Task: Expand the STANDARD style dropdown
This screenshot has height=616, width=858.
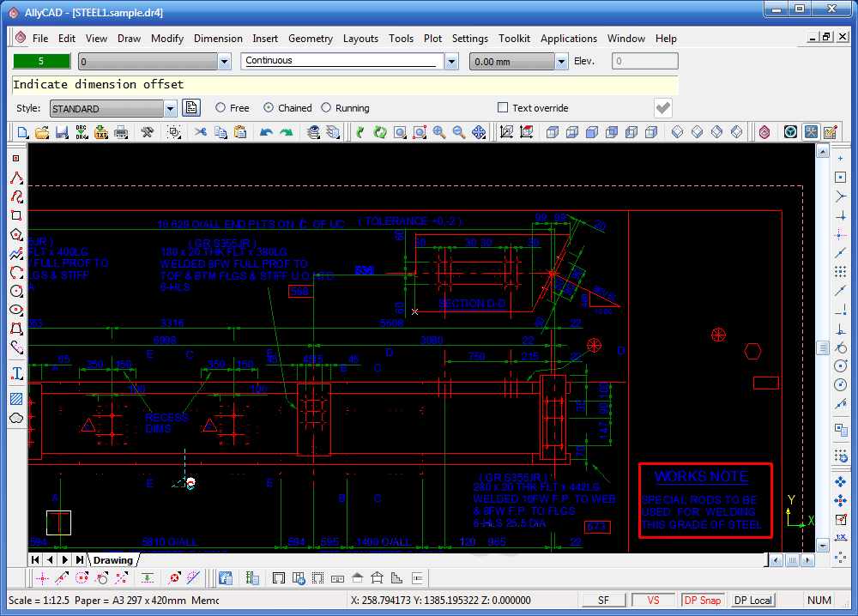Action: (169, 107)
